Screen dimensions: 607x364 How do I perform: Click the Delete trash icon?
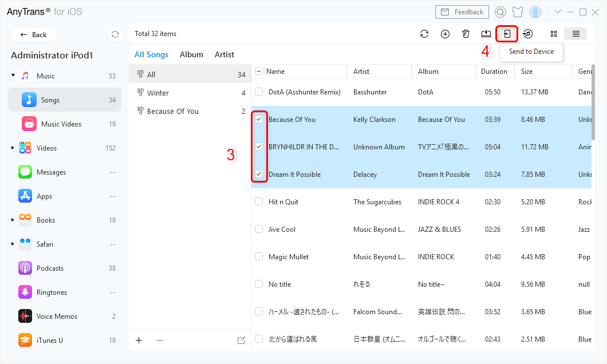pos(466,34)
